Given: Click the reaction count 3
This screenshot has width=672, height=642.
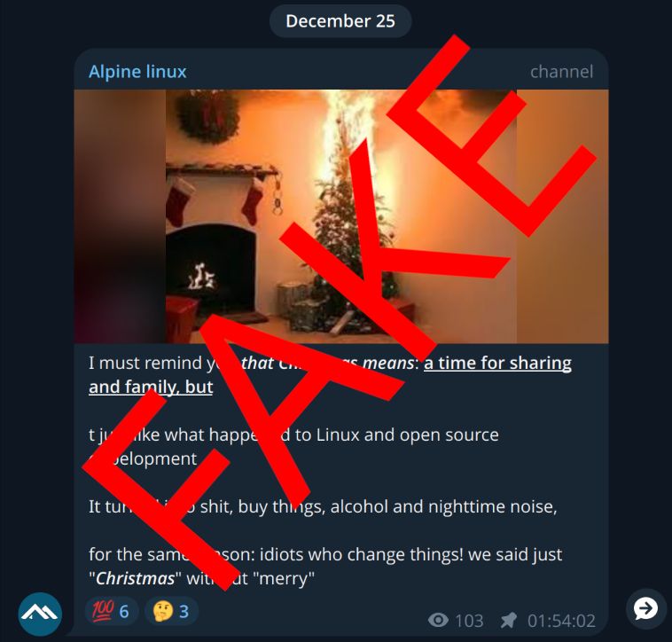Looking at the screenshot, I should [x=184, y=612].
